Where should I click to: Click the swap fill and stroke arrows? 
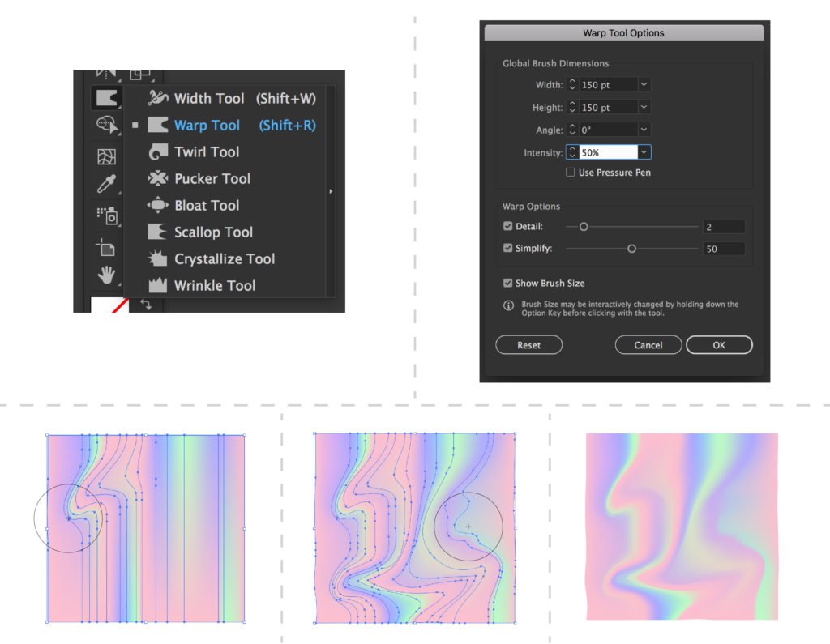point(146,304)
